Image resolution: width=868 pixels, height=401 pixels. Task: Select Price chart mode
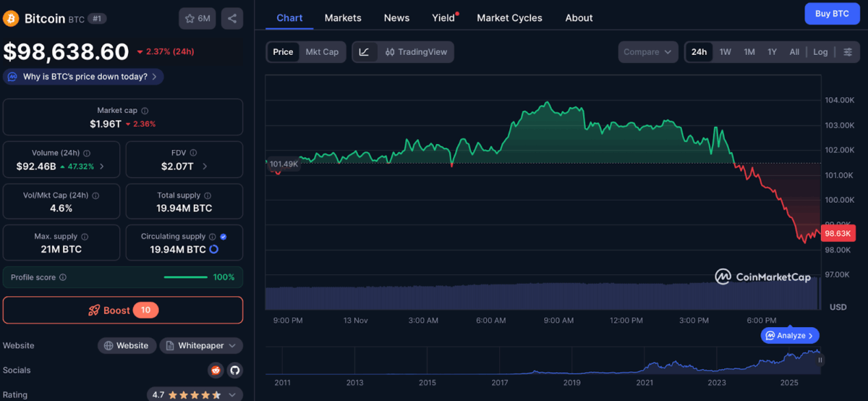click(284, 52)
